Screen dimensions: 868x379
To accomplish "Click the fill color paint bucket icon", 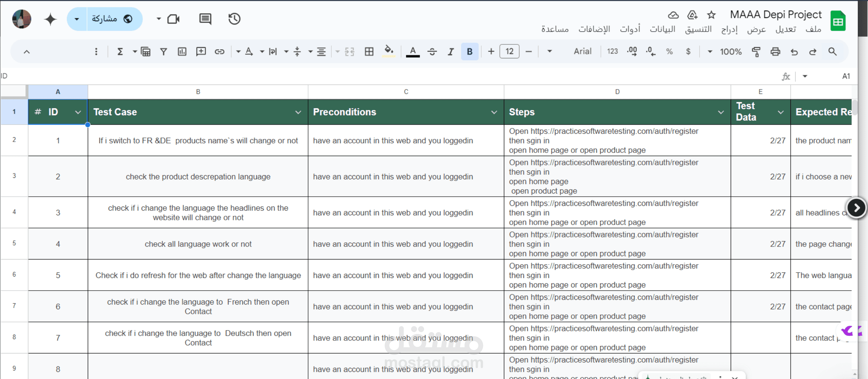I will (x=388, y=51).
